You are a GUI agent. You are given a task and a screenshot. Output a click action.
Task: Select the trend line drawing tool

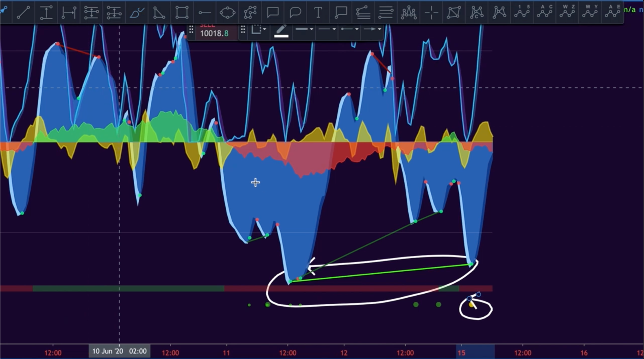coord(23,12)
